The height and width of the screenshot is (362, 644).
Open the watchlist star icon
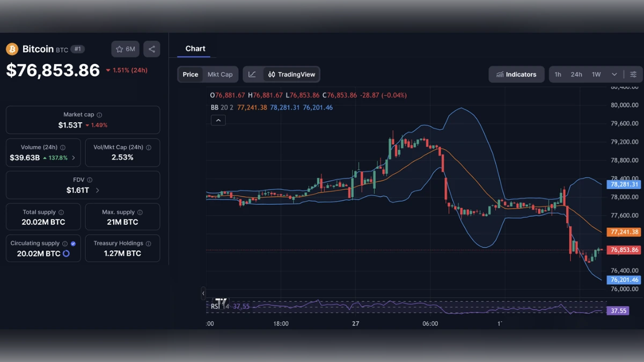point(119,49)
